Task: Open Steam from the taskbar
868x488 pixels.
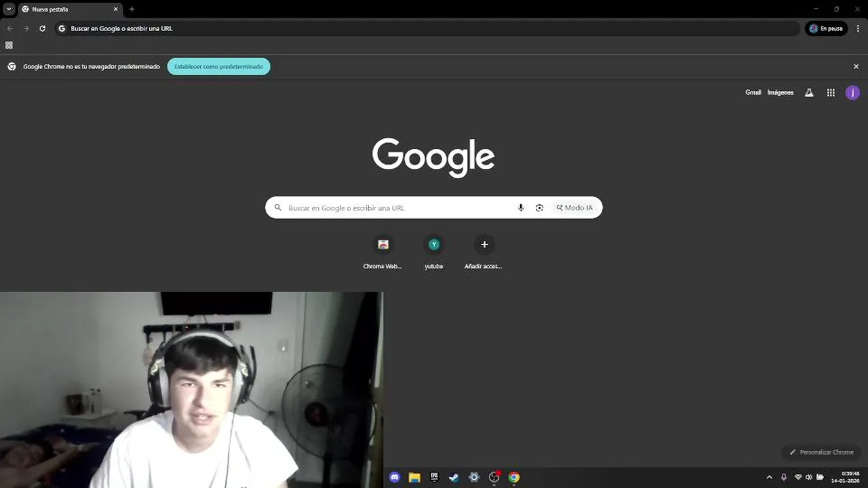Action: 454,477
